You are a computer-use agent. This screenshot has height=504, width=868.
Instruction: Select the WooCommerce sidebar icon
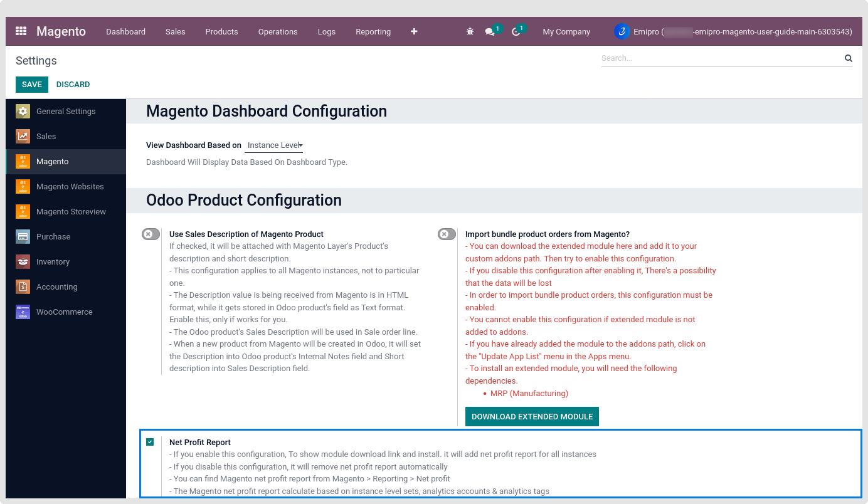tap(23, 312)
